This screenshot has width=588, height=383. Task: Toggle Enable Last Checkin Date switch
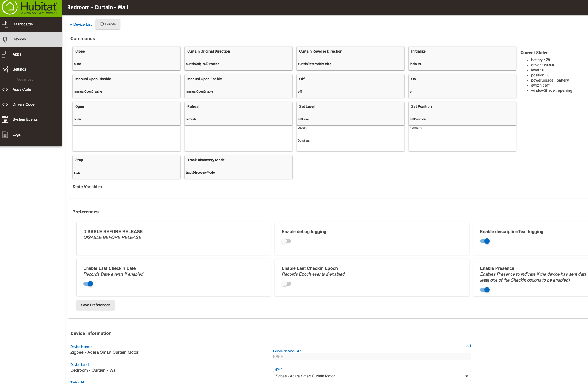(88, 284)
